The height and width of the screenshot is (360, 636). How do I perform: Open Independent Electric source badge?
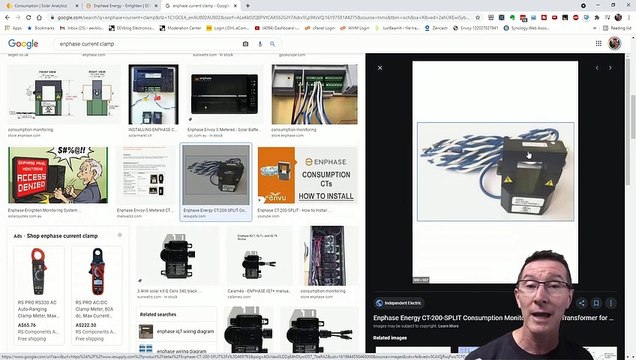399,303
